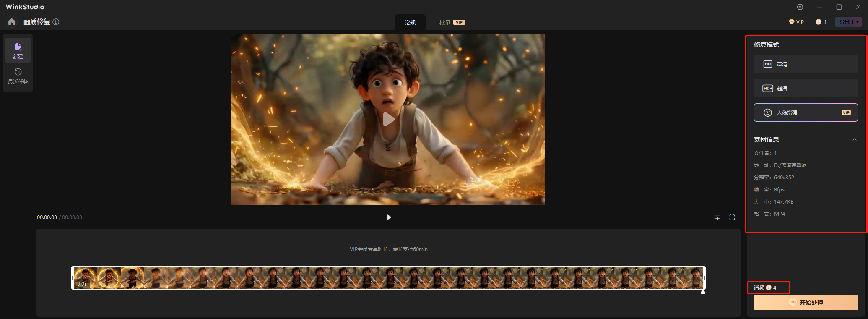The width and height of the screenshot is (868, 319).
Task: Click the WinkStudio title logo
Action: 25,7
